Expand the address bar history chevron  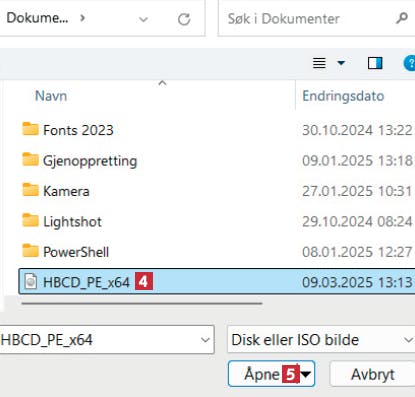coord(143,19)
